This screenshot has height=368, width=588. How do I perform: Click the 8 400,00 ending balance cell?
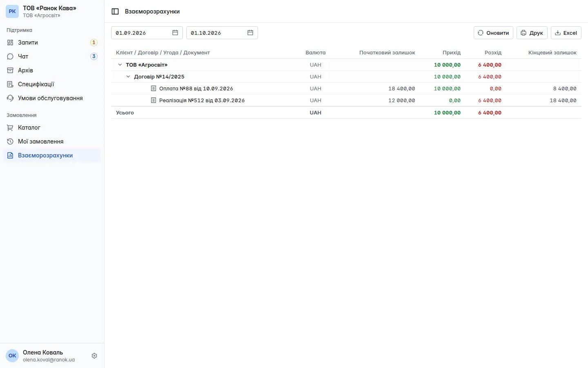[565, 88]
